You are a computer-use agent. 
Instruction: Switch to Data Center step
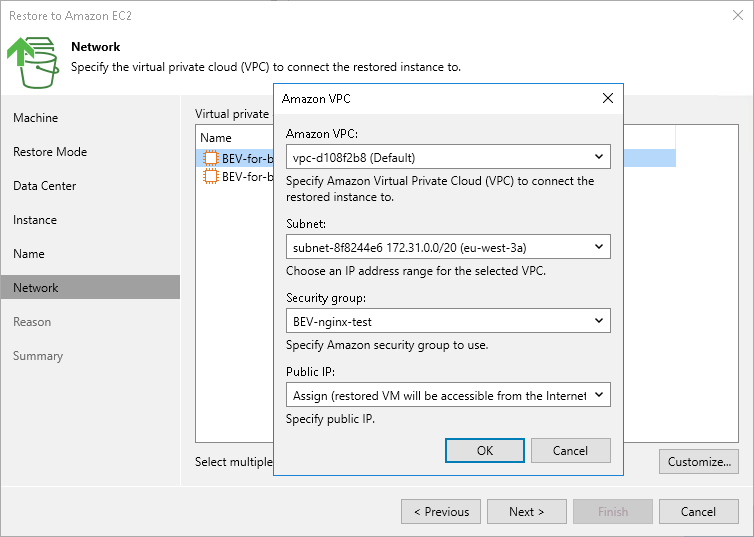pyautogui.click(x=45, y=186)
